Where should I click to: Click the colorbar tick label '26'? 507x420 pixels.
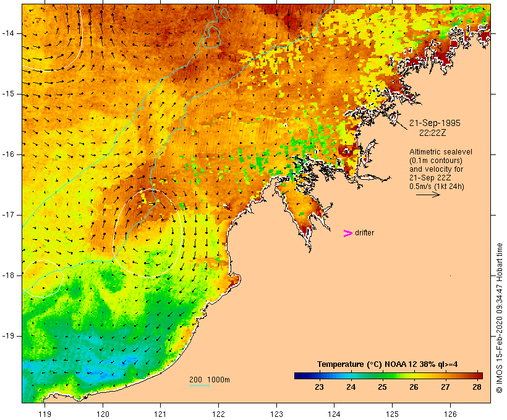pyautogui.click(x=414, y=387)
